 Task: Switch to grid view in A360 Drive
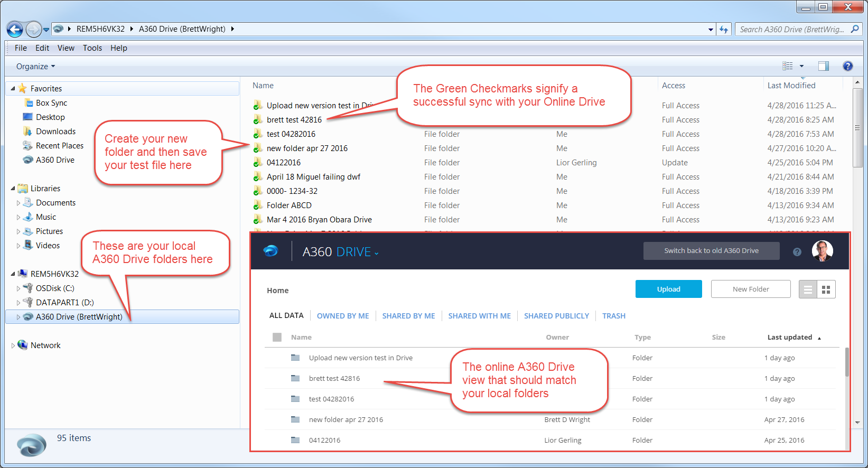pyautogui.click(x=826, y=289)
